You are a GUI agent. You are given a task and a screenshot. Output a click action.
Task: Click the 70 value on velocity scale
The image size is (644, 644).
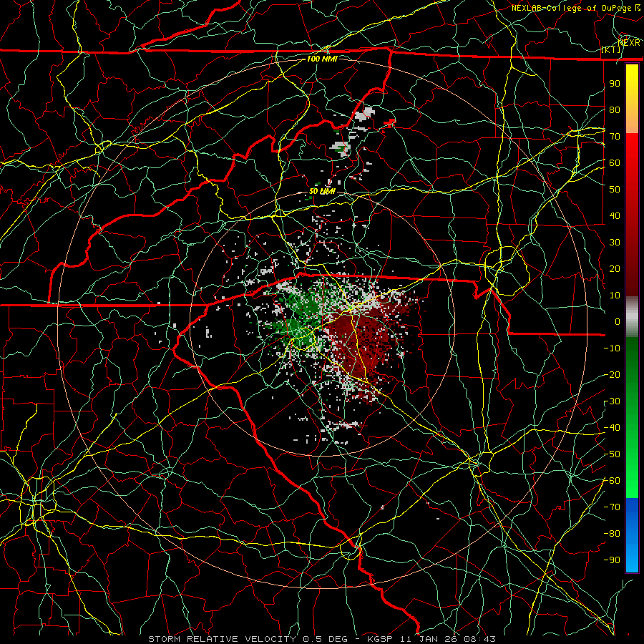click(x=615, y=137)
